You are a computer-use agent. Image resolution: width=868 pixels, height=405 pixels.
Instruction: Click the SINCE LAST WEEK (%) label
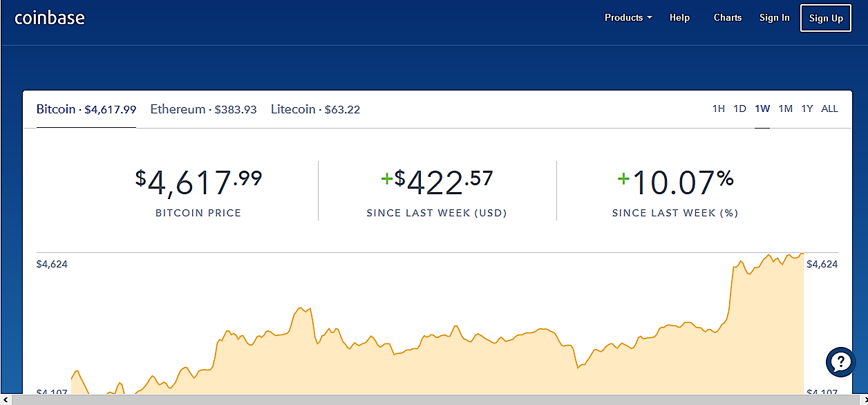675,213
